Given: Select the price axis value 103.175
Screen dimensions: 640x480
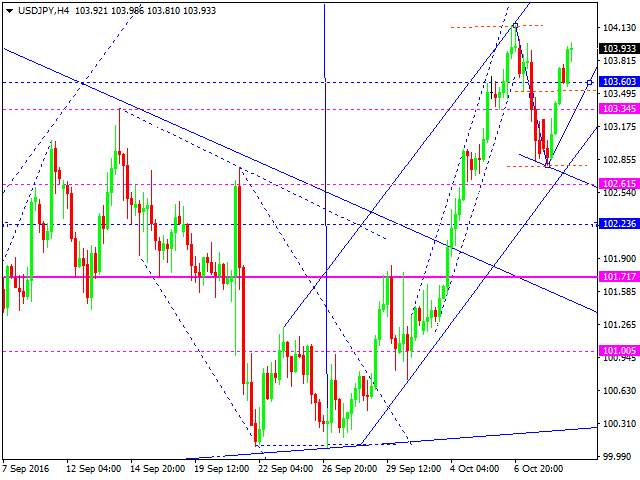Looking at the screenshot, I should pos(620,127).
